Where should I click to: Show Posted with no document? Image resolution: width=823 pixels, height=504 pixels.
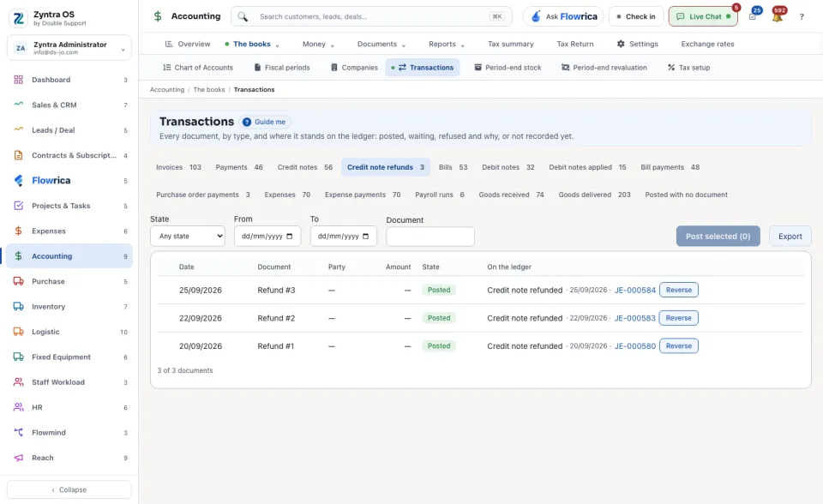[686, 195]
